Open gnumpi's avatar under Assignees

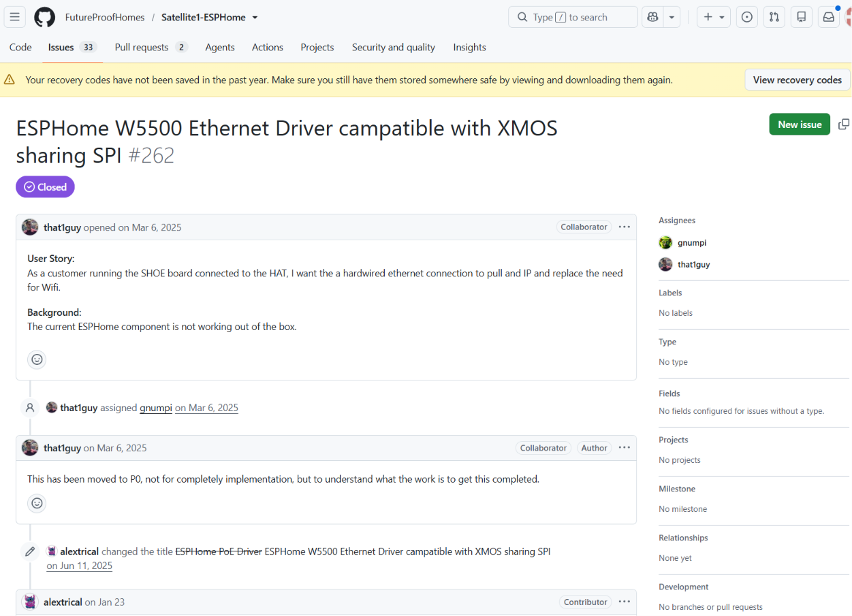[x=665, y=242]
